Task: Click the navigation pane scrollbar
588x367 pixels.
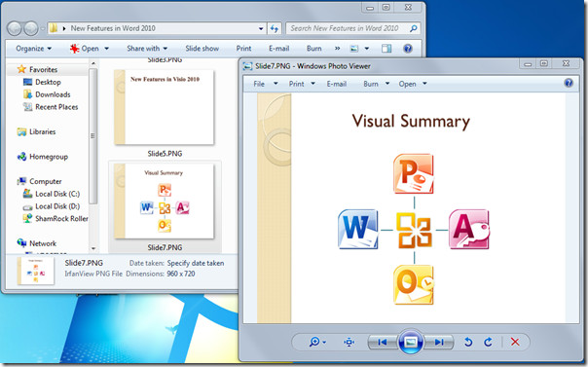Action: coord(93,136)
